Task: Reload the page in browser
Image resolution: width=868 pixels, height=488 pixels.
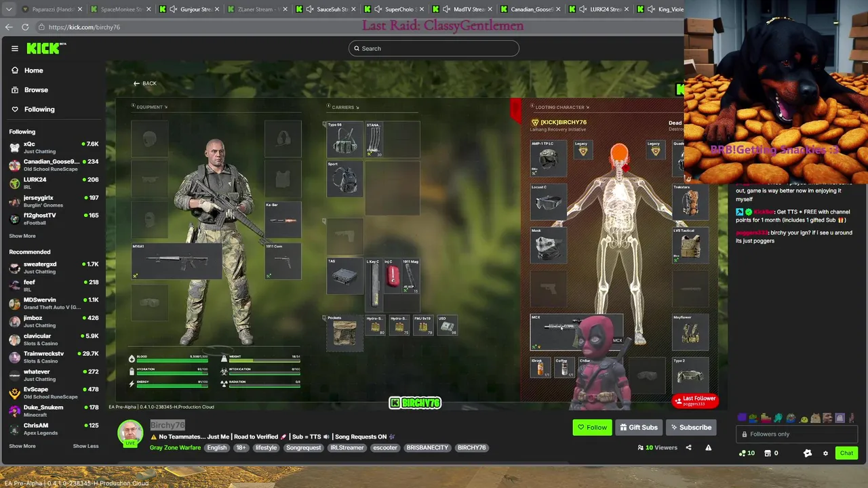Action: (x=25, y=27)
